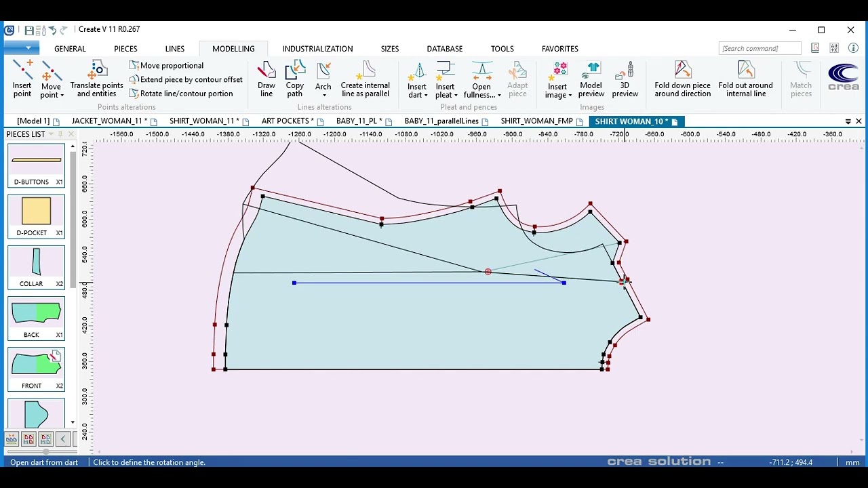Open the help info icon at top right

click(853, 48)
